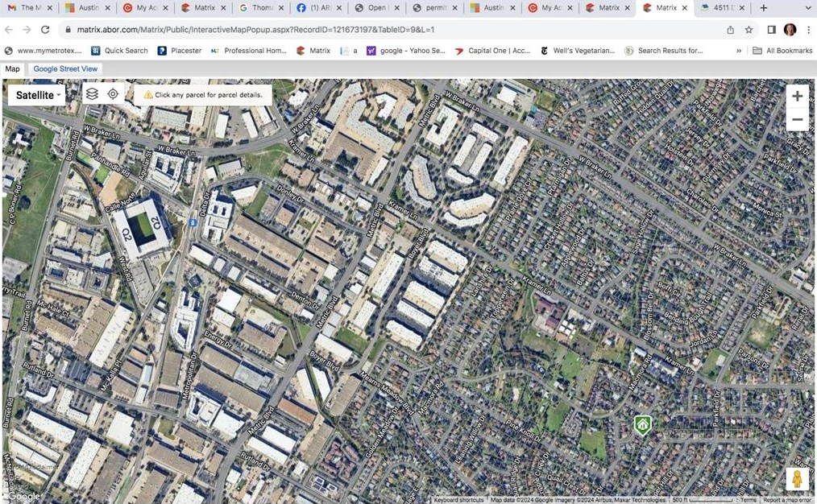Select the green house property marker
The image size is (817, 504).
pos(642,424)
